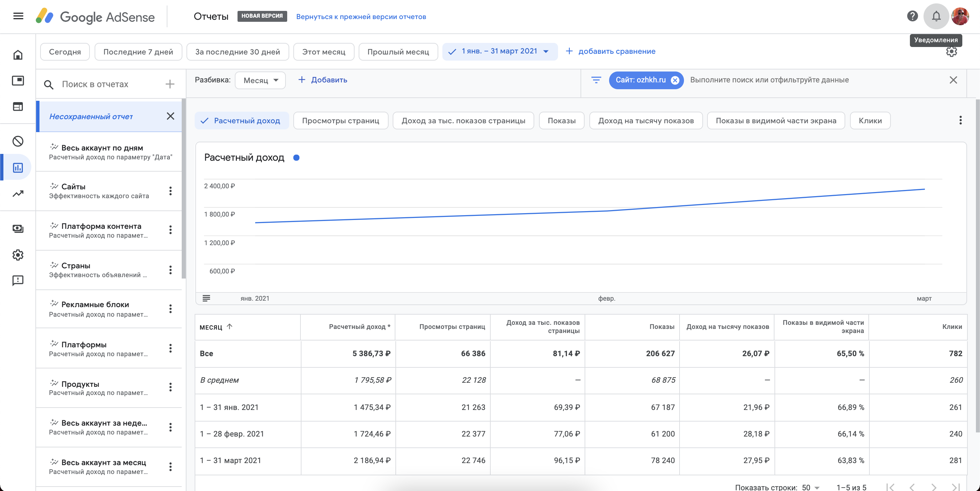
Task: Open the Месяц breakdown dropdown
Action: click(x=260, y=80)
